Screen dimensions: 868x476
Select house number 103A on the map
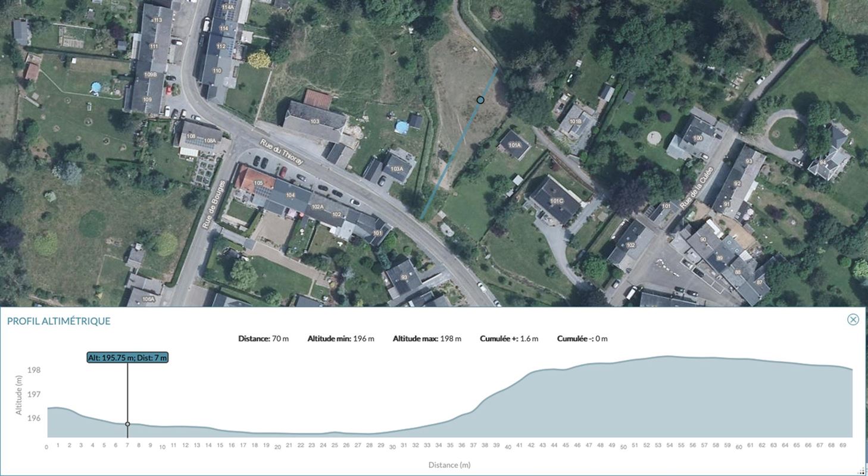tap(396, 168)
